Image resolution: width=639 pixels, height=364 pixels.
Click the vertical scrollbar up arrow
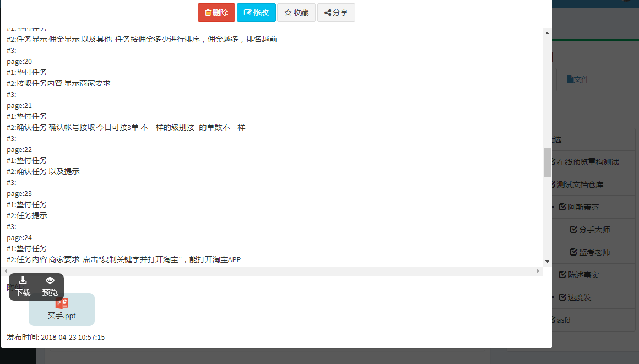548,33
